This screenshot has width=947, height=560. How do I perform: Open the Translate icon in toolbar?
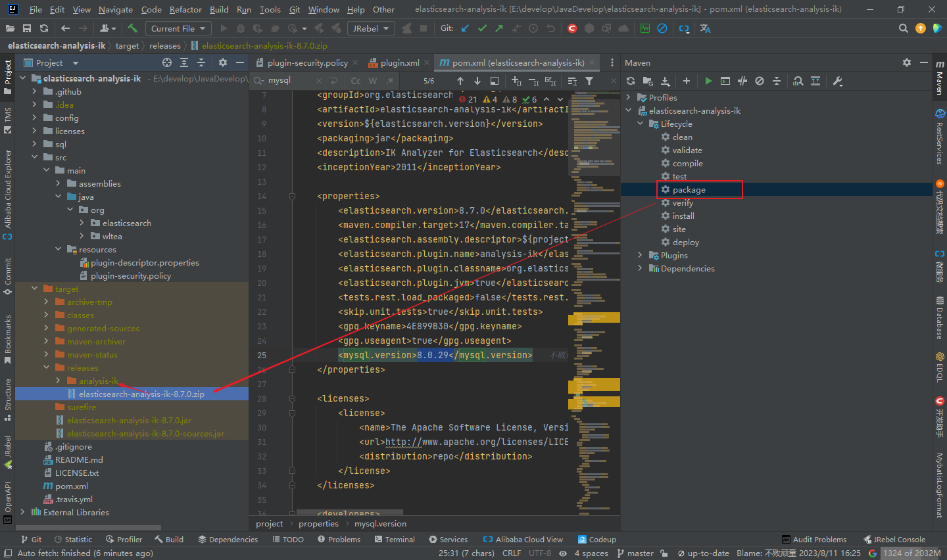[x=706, y=28]
